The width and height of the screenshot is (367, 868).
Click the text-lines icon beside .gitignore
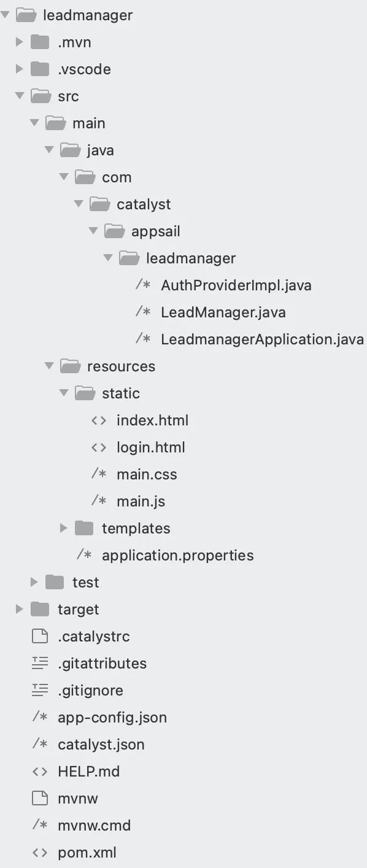[40, 690]
